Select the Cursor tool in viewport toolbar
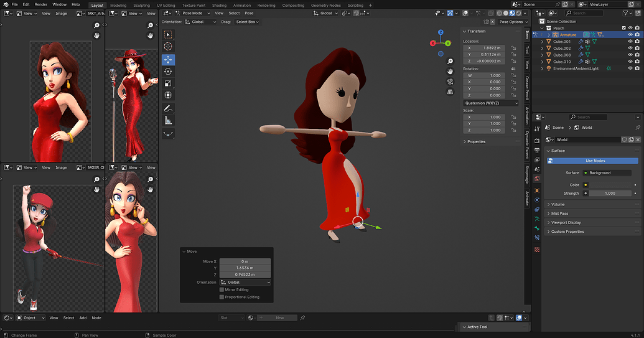The width and height of the screenshot is (644, 338). tap(168, 47)
